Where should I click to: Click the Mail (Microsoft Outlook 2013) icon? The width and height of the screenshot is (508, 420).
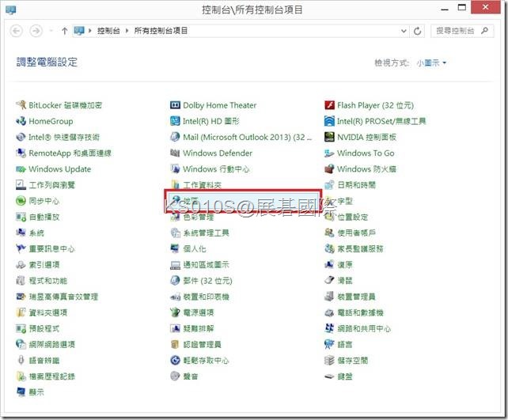point(175,137)
